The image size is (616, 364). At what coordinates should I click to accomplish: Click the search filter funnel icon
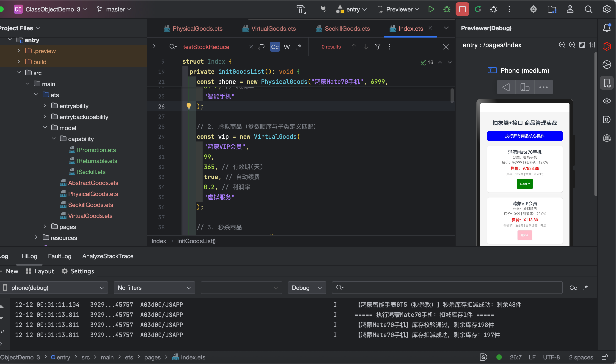[x=378, y=47]
